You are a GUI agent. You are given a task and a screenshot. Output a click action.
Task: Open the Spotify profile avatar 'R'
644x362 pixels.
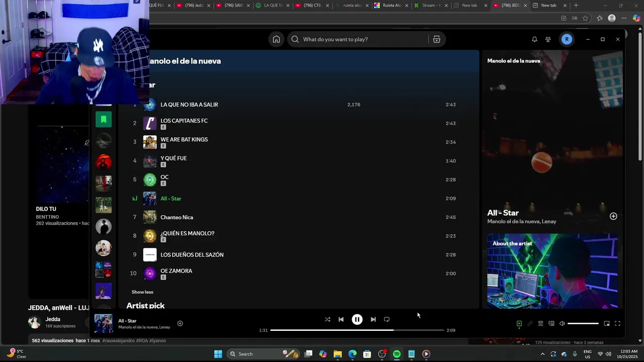click(567, 39)
